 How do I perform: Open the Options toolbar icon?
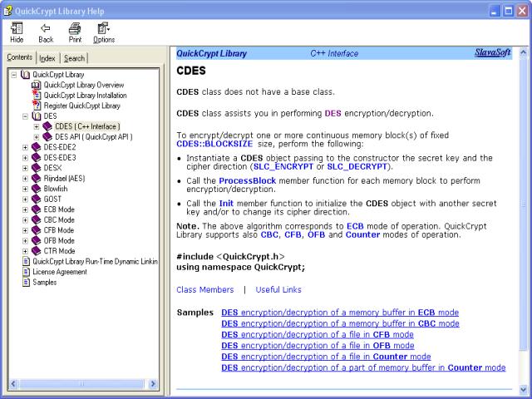tap(103, 28)
